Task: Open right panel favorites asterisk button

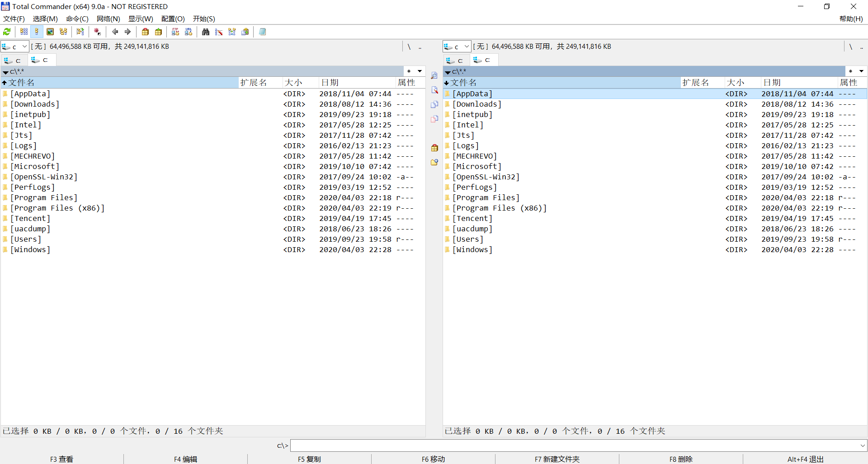Action: pyautogui.click(x=850, y=71)
